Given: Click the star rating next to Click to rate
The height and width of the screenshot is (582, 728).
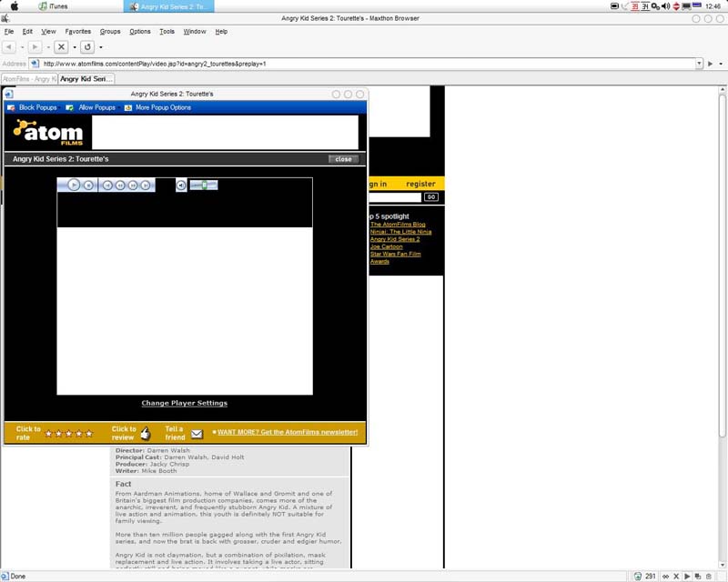Looking at the screenshot, I should tap(69, 434).
